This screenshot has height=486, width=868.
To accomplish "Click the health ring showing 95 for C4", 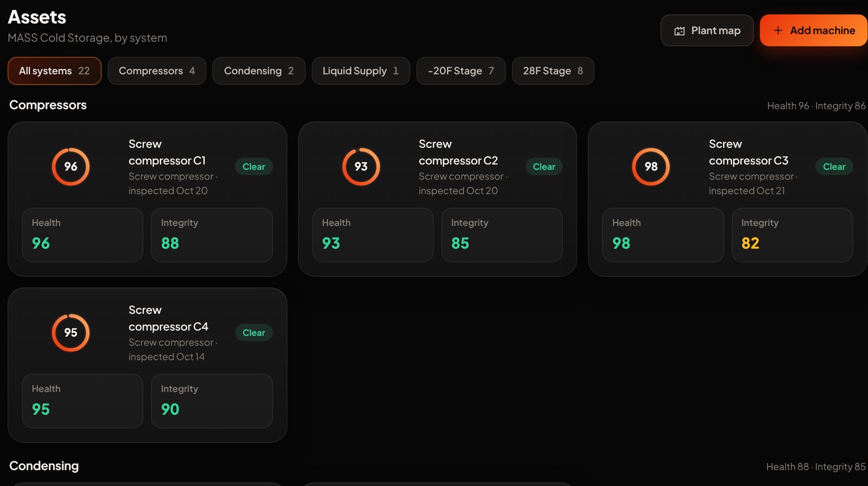I will click(x=71, y=332).
